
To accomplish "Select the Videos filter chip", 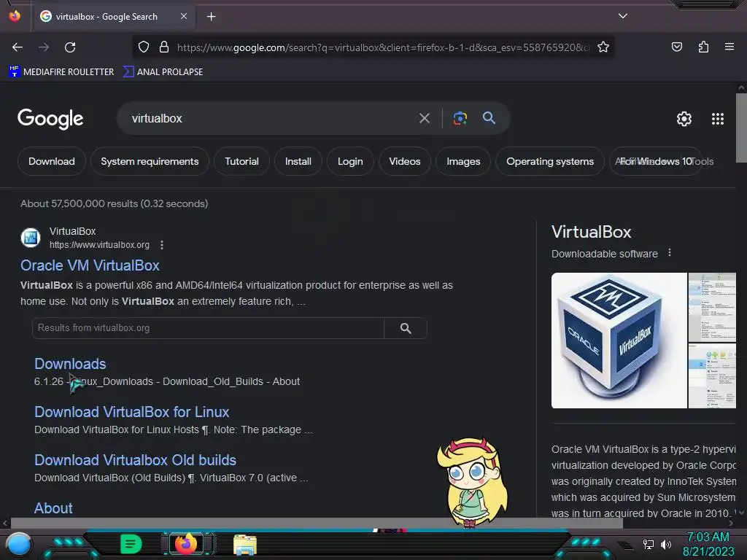I will pyautogui.click(x=404, y=161).
